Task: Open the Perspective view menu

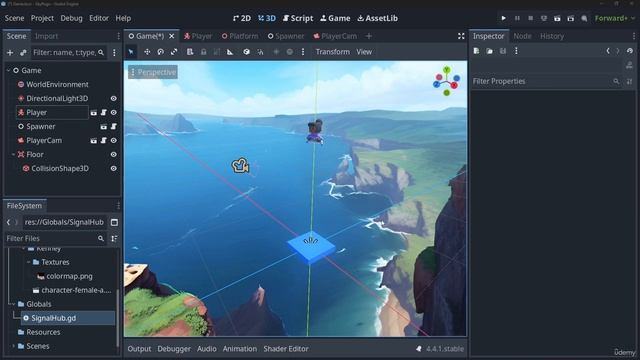Action: (x=153, y=72)
